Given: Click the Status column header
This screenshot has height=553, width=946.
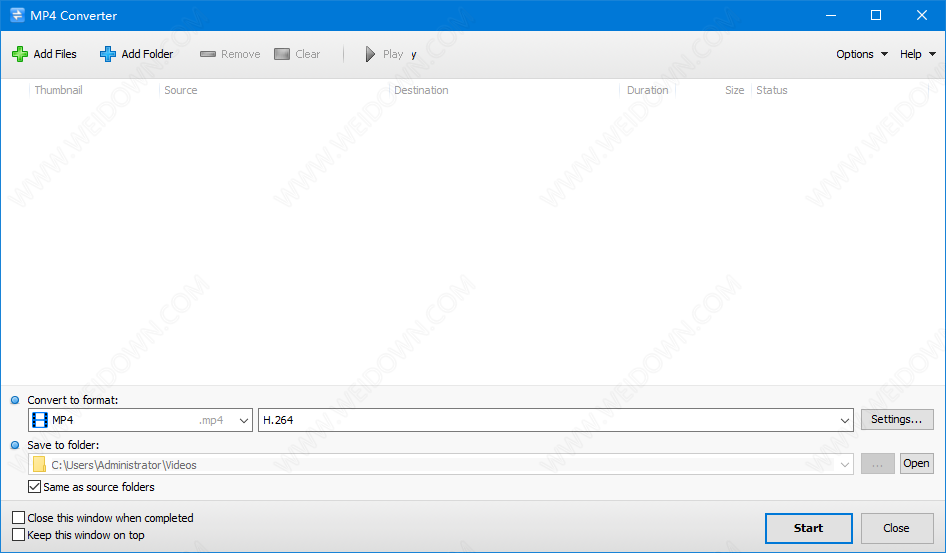Looking at the screenshot, I should coord(772,90).
